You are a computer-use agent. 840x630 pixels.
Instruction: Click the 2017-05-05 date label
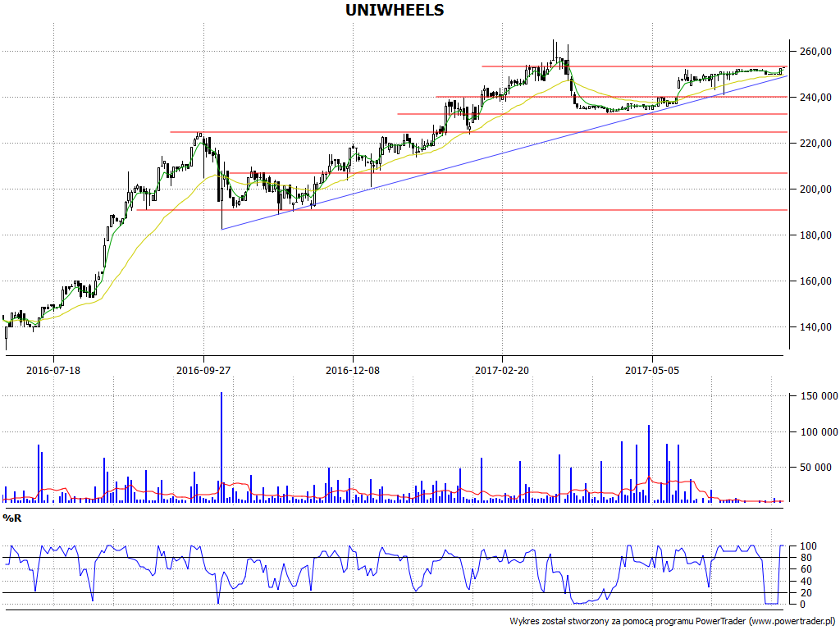(652, 370)
